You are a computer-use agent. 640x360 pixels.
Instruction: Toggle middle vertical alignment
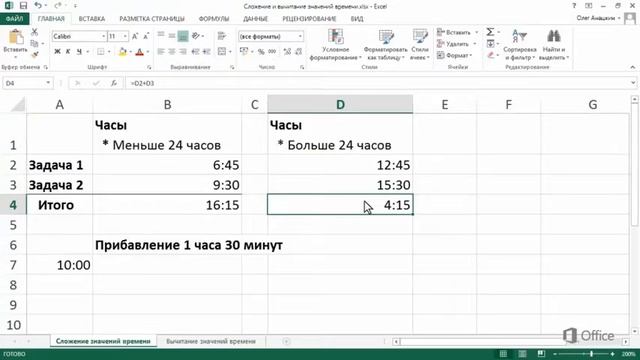[x=172, y=36]
